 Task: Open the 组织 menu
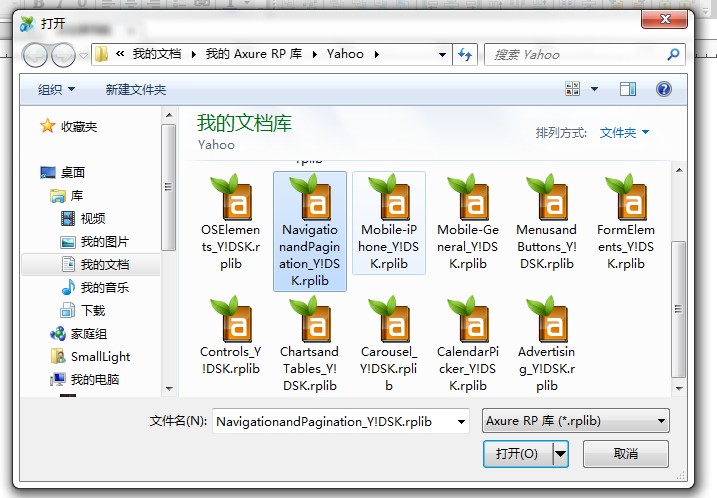click(x=56, y=90)
